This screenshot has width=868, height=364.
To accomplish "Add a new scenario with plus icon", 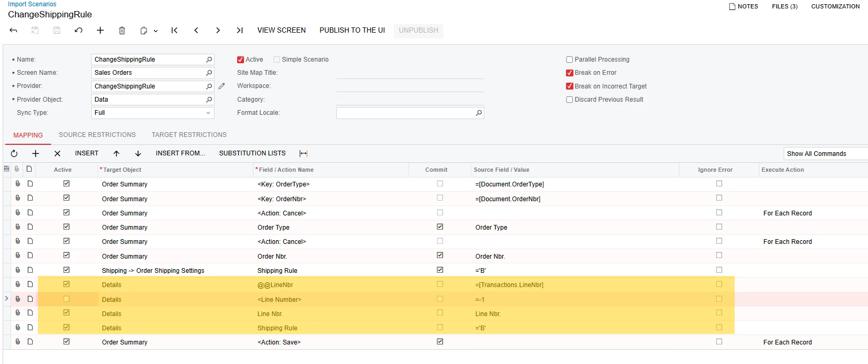I will (100, 31).
